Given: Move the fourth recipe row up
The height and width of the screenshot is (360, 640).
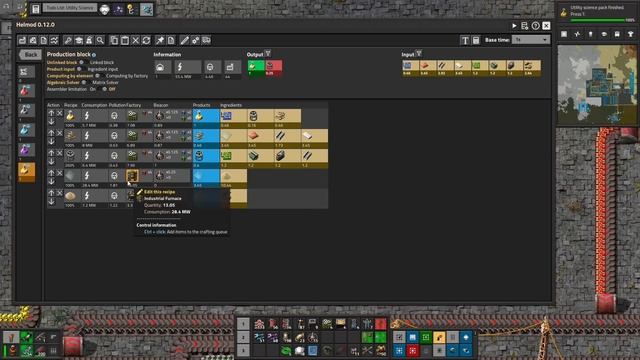Looking at the screenshot, I should (51, 173).
